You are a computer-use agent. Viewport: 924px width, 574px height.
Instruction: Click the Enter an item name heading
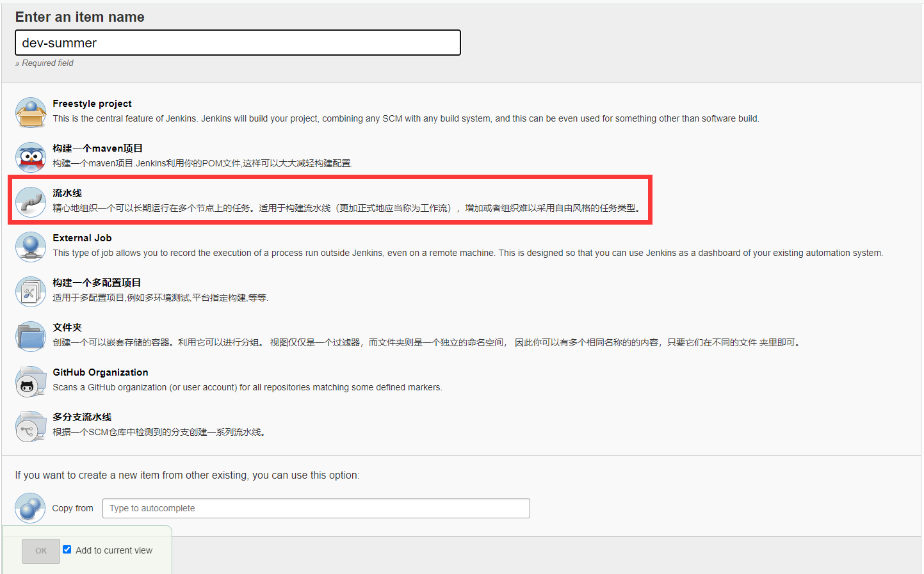coord(79,17)
